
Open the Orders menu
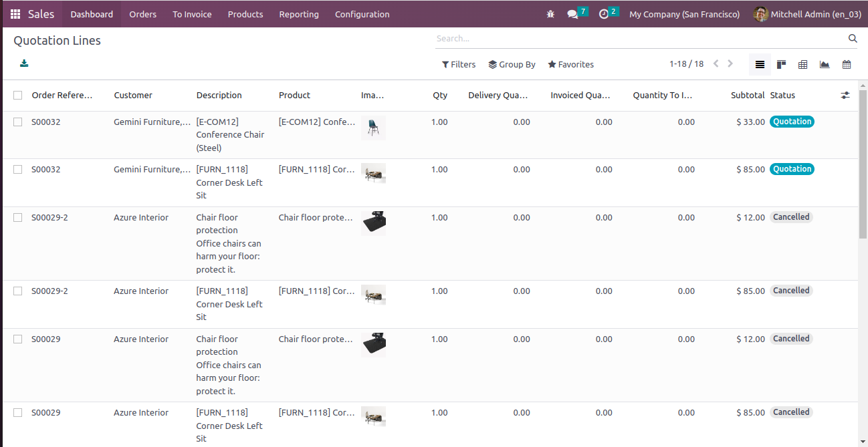point(142,14)
